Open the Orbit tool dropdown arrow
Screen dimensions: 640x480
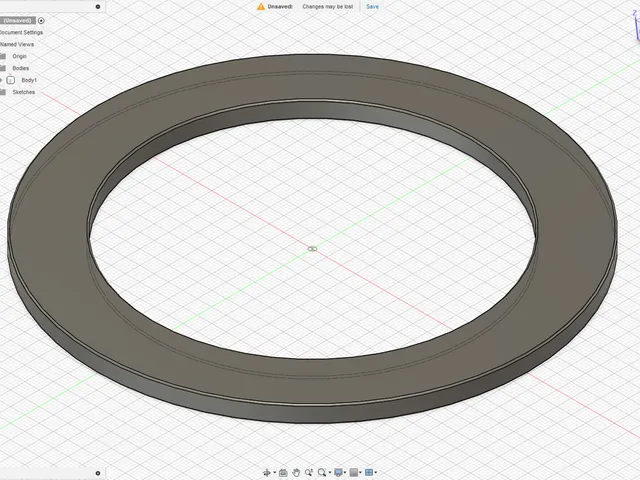pos(275,473)
